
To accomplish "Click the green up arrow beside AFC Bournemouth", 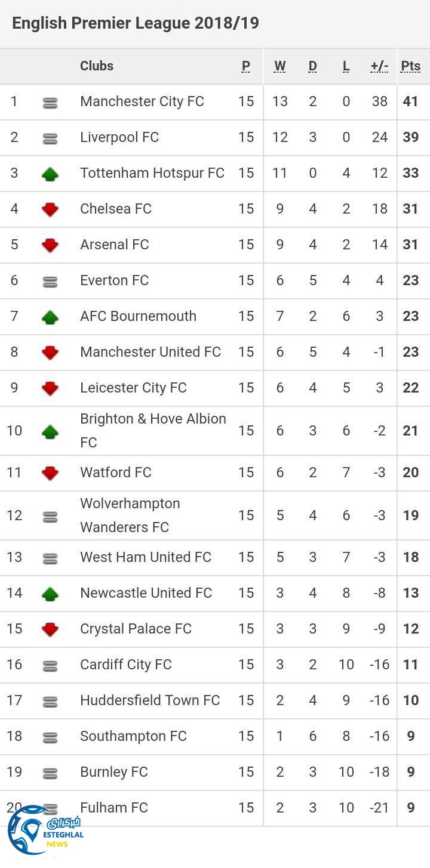I will (50, 317).
